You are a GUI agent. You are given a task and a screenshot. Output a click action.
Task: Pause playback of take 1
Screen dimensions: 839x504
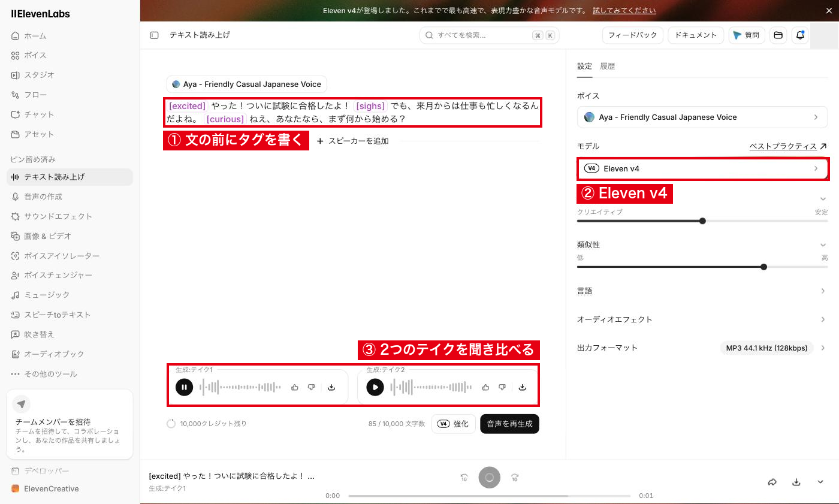pyautogui.click(x=185, y=387)
